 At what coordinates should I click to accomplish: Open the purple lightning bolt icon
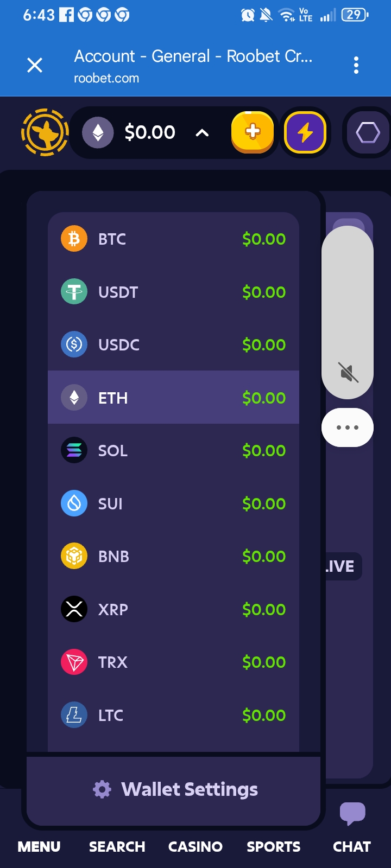click(305, 132)
